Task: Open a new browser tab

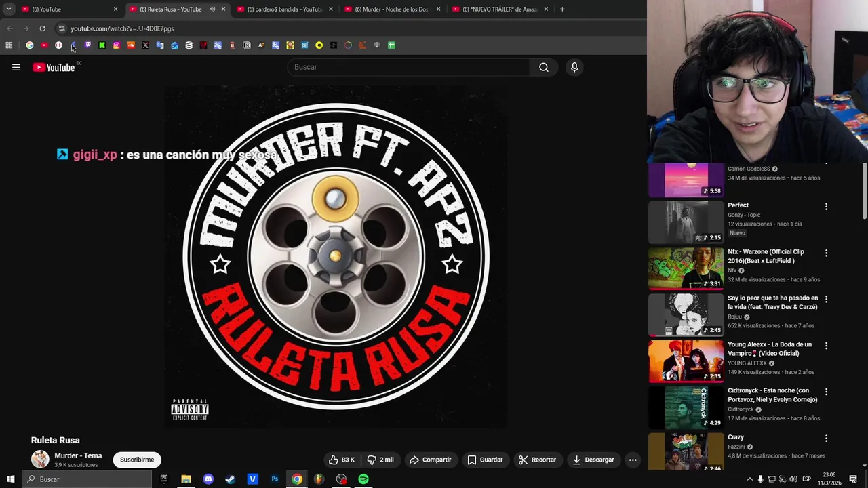Action: [x=562, y=9]
